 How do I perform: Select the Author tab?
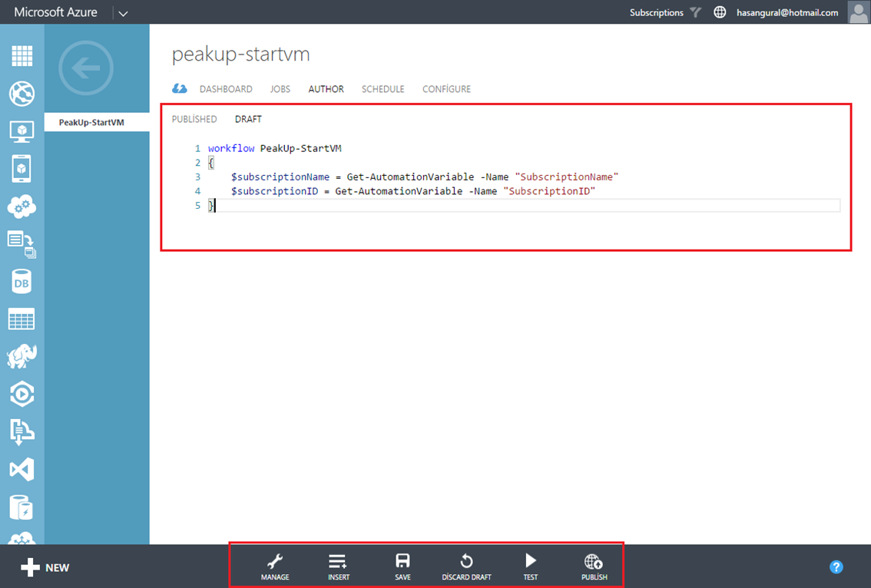coord(326,89)
